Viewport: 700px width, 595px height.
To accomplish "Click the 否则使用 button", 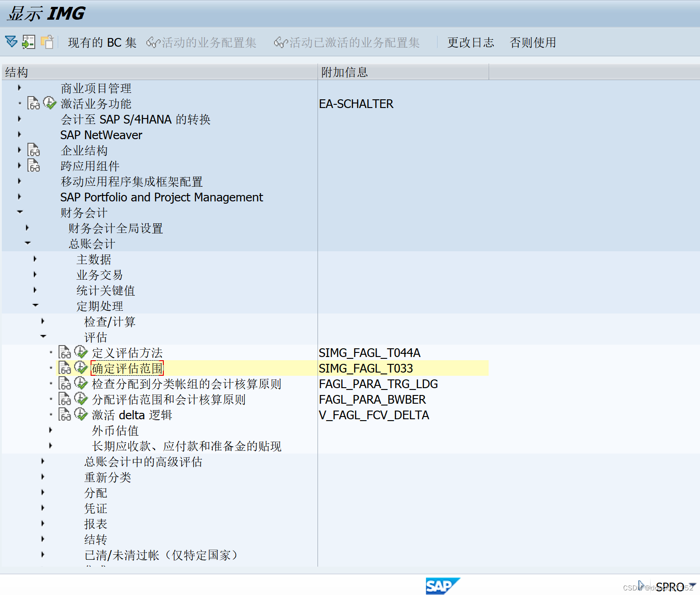I will click(533, 43).
